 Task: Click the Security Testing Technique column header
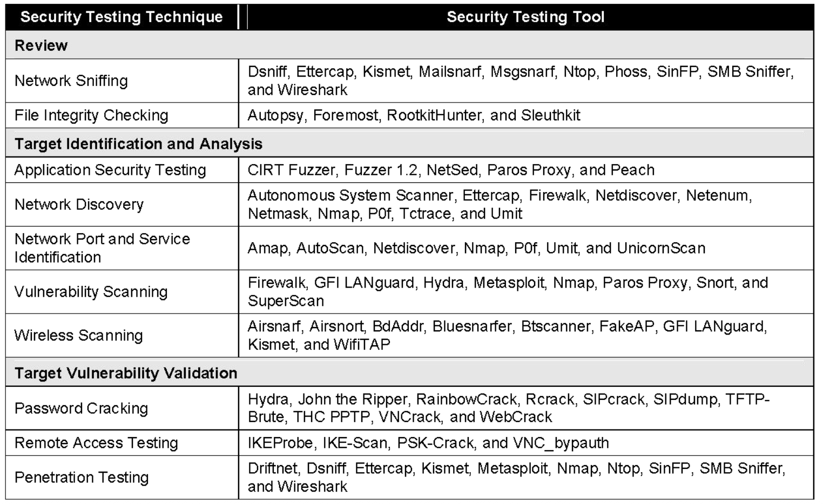click(122, 17)
